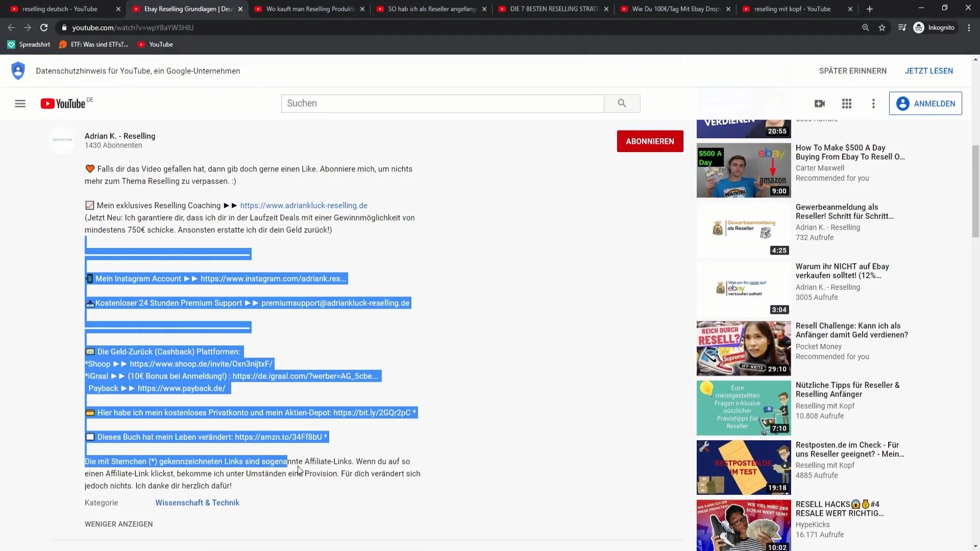The width and height of the screenshot is (980, 551).
Task: Click the search magnifier button
Action: [622, 104]
